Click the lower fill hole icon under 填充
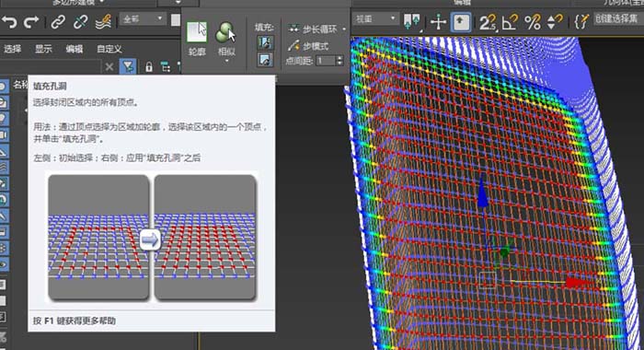Image resolution: width=644 pixels, height=350 pixels. tap(265, 60)
